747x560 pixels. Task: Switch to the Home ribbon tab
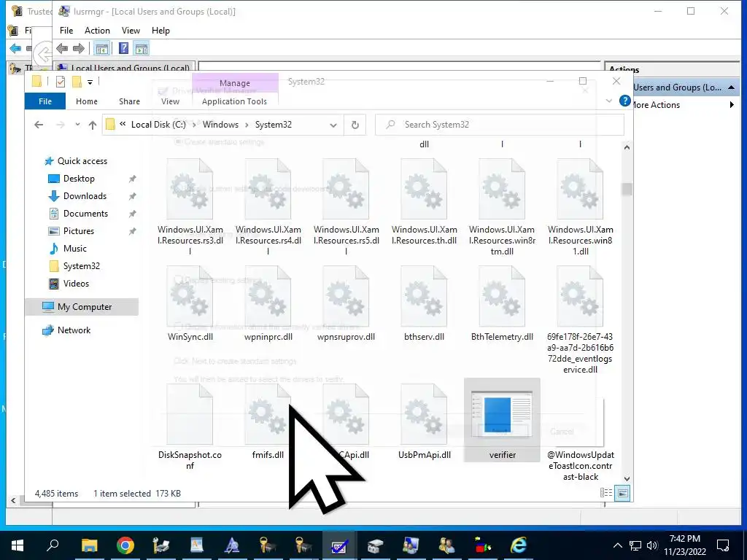click(x=87, y=101)
